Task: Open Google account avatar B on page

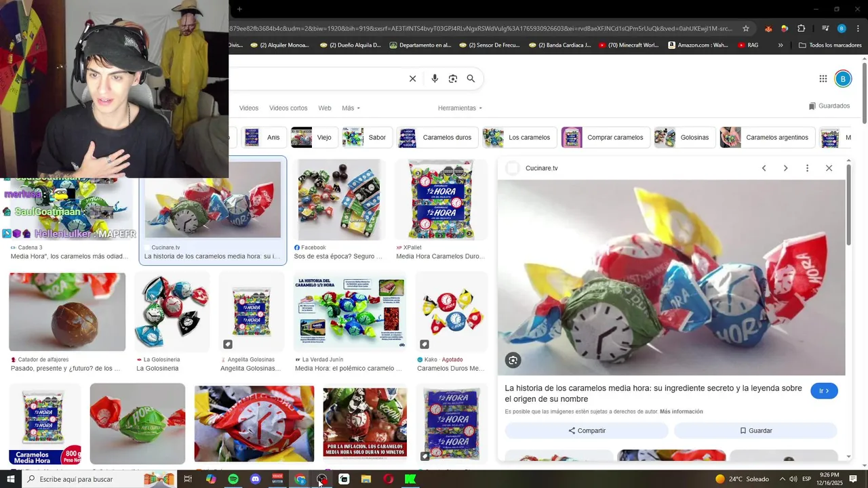Action: pyautogui.click(x=843, y=79)
